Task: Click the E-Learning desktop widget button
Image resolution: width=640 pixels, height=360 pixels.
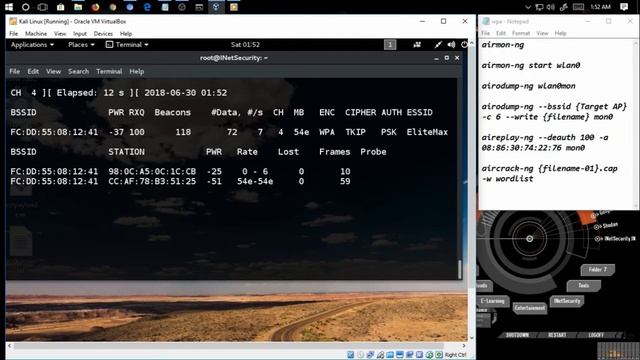Action: (x=493, y=301)
